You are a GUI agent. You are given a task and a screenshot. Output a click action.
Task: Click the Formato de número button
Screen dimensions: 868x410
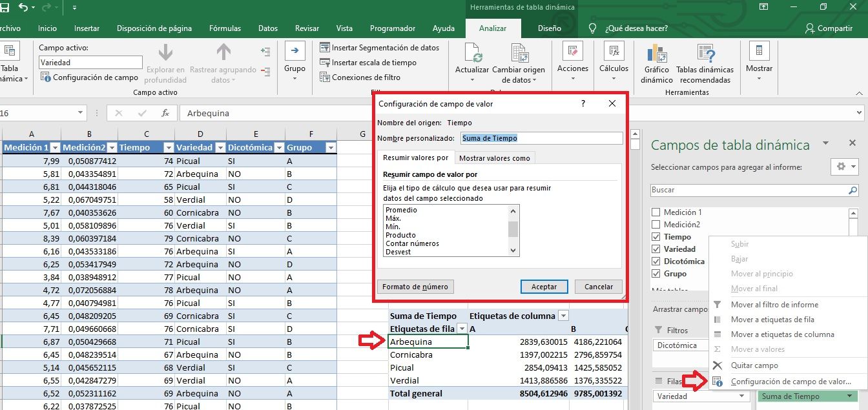pos(415,287)
